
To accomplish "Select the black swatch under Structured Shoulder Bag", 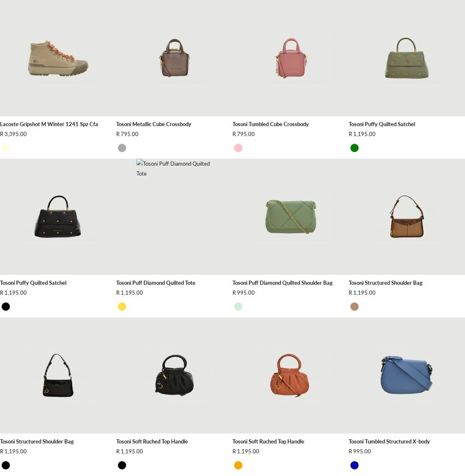I will click(6, 466).
